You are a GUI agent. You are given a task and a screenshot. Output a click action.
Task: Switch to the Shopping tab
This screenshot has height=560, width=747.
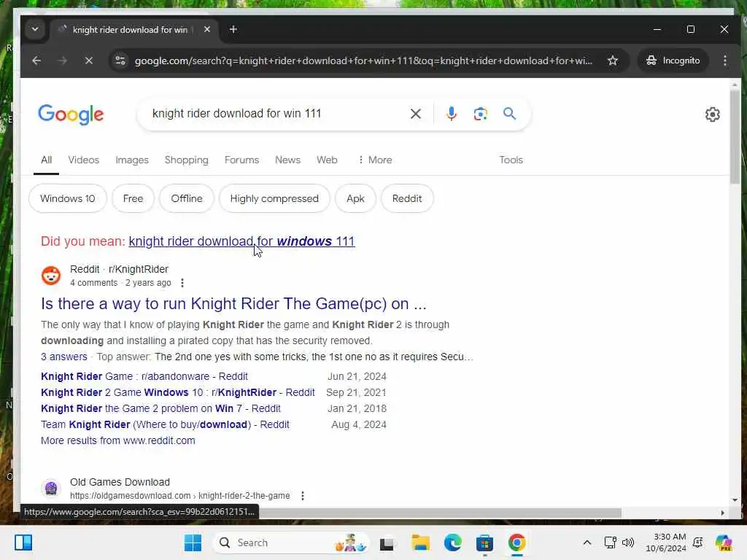pos(186,160)
